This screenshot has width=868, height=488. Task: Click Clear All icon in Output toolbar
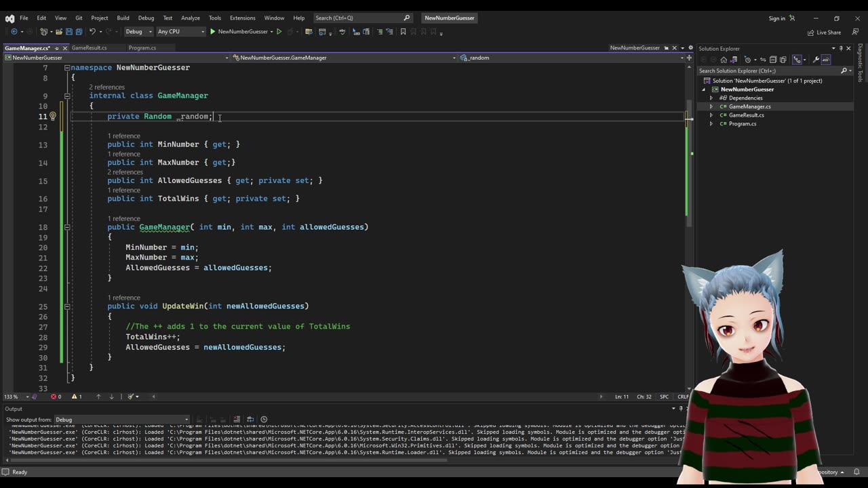pos(237,419)
